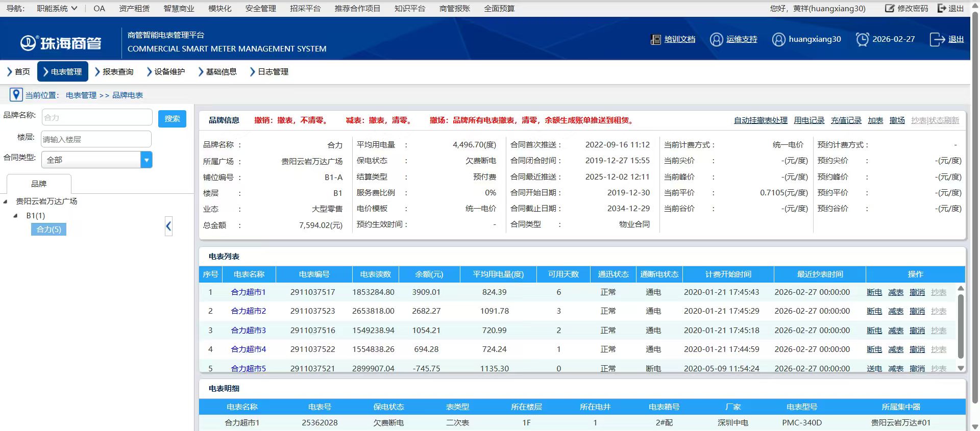Click the clock icon beside the date
This screenshot has height=431, width=980.
pyautogui.click(x=862, y=39)
